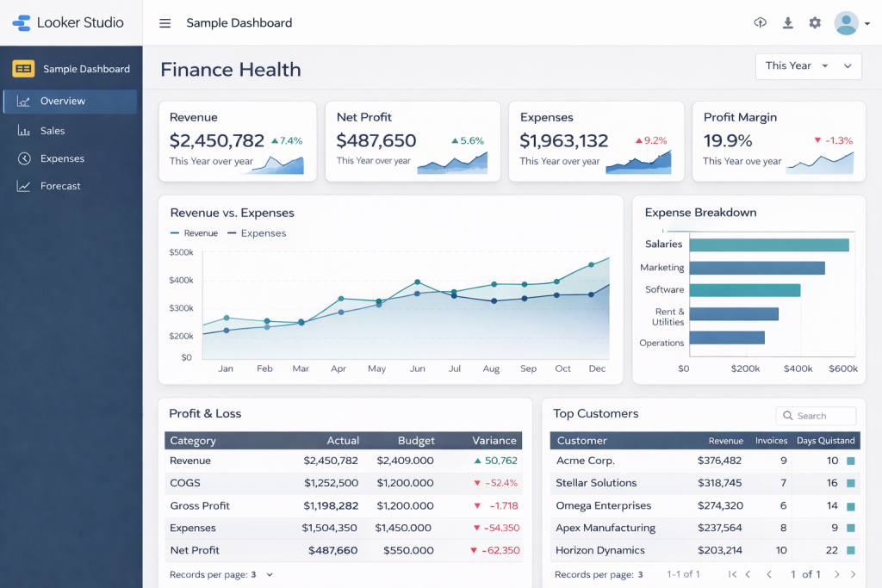
Task: Click the download icon in header
Action: (x=787, y=23)
